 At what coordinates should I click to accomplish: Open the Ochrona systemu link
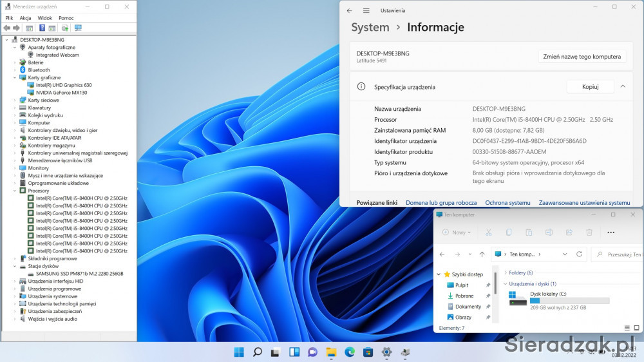[507, 202]
